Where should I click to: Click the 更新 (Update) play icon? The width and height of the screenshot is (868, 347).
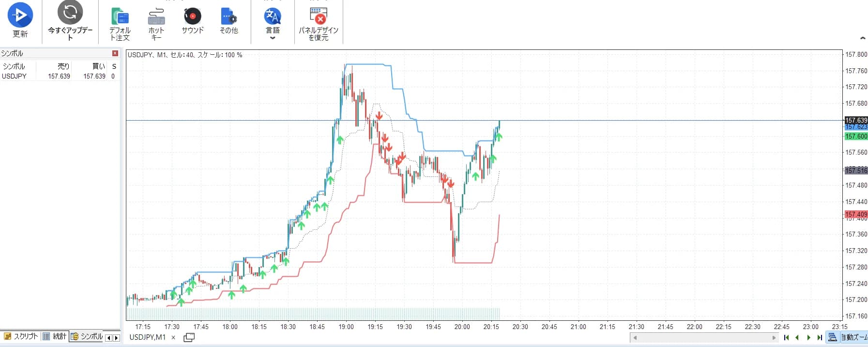pyautogui.click(x=20, y=15)
